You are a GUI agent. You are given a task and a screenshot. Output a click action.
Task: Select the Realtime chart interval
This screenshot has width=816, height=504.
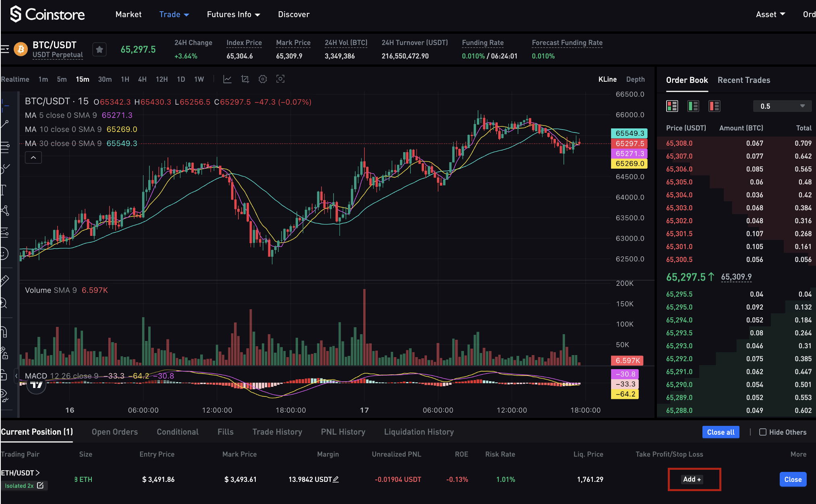(15, 79)
